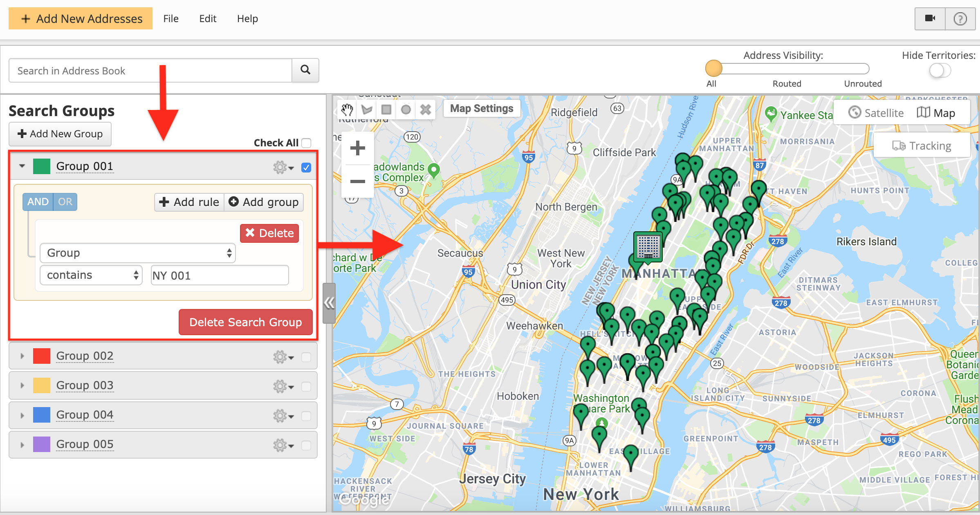Open the Edit menu
Image resolution: width=980 pixels, height=515 pixels.
[x=208, y=18]
